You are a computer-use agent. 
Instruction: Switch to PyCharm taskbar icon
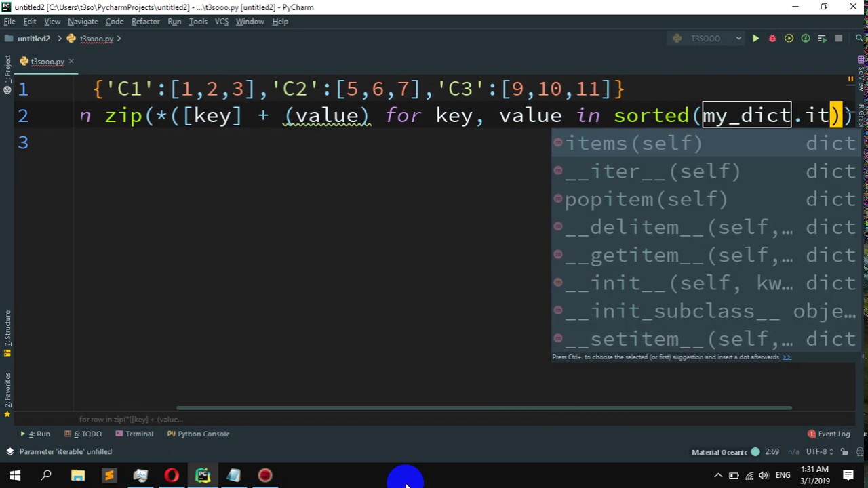point(203,476)
